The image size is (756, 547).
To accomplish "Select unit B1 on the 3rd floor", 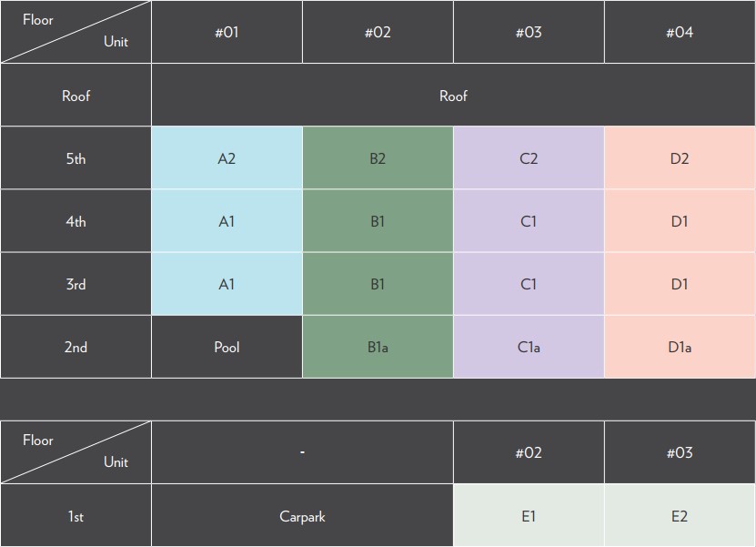I will tap(378, 284).
